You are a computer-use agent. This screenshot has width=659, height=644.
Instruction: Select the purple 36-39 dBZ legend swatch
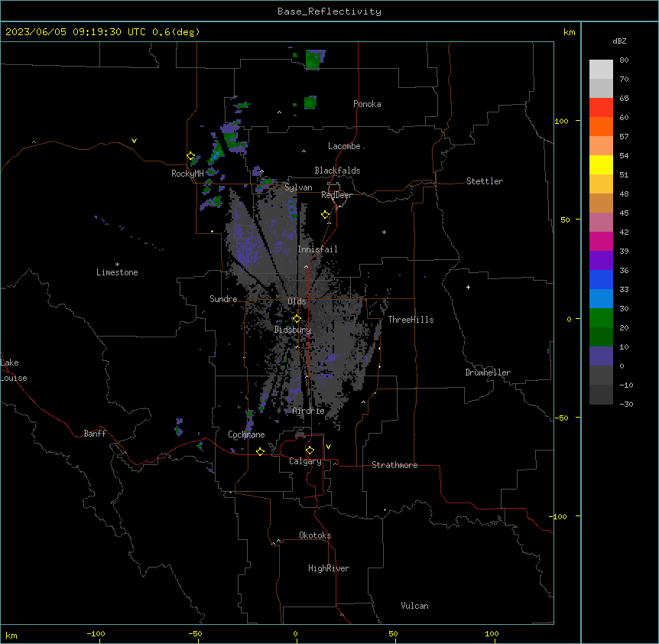click(x=601, y=261)
